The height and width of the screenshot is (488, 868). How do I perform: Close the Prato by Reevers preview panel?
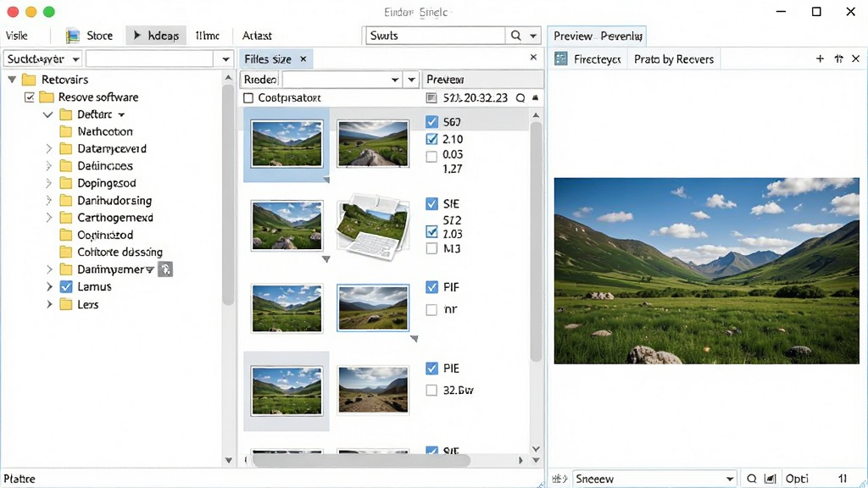(x=856, y=58)
